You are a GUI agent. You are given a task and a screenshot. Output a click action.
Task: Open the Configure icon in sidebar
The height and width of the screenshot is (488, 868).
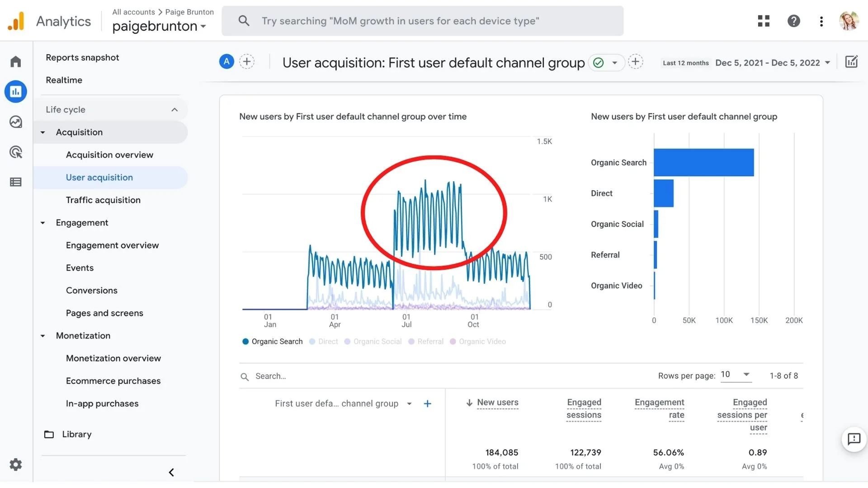tap(16, 182)
